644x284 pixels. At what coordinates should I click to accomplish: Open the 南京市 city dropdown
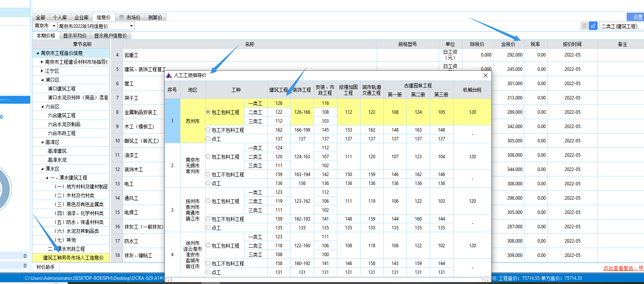54,26
